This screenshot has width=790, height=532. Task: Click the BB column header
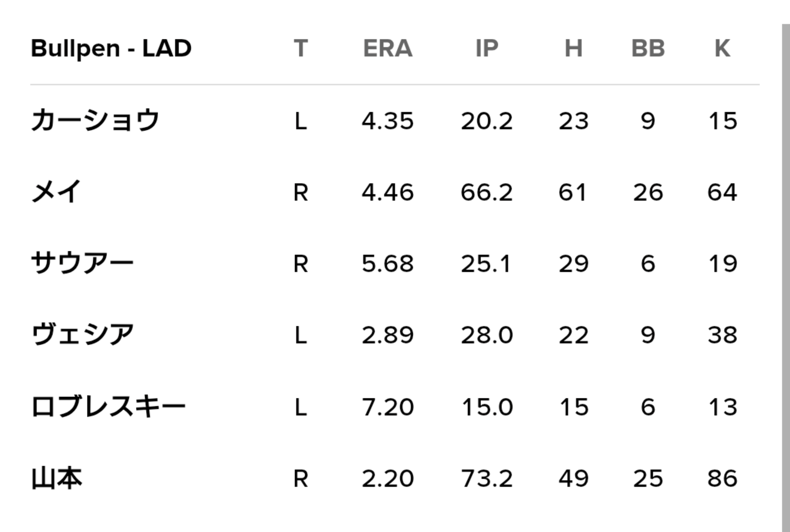(x=648, y=48)
